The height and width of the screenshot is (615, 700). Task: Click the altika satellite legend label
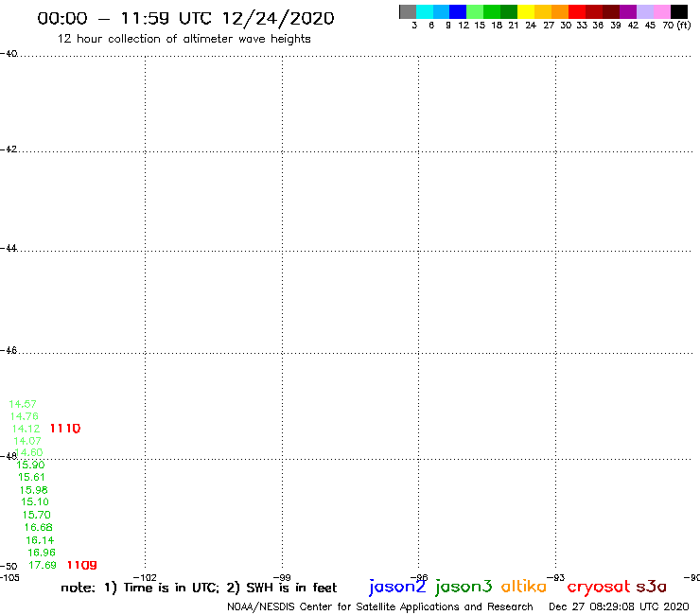click(524, 587)
